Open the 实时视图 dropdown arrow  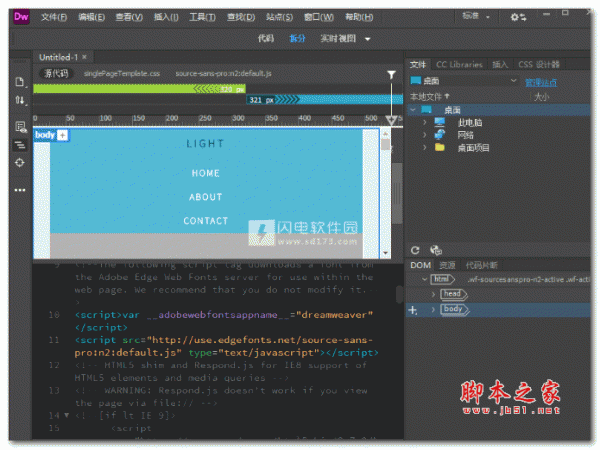pos(367,39)
